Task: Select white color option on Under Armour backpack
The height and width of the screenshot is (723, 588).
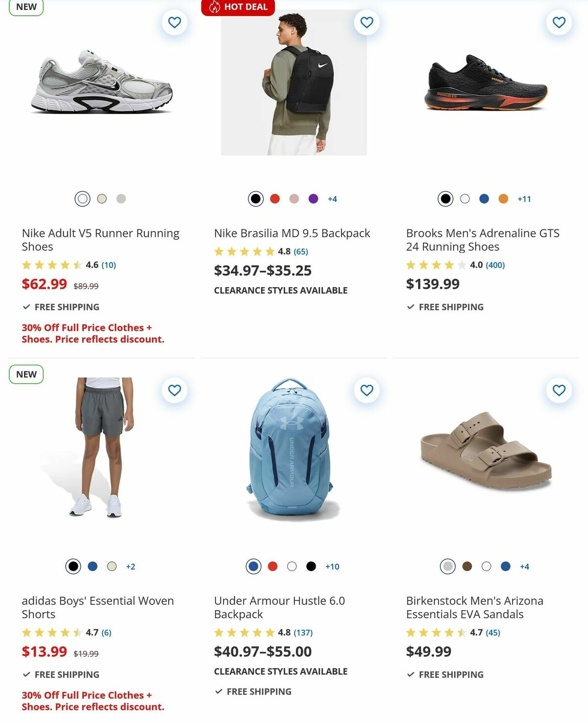Action: coord(292,566)
